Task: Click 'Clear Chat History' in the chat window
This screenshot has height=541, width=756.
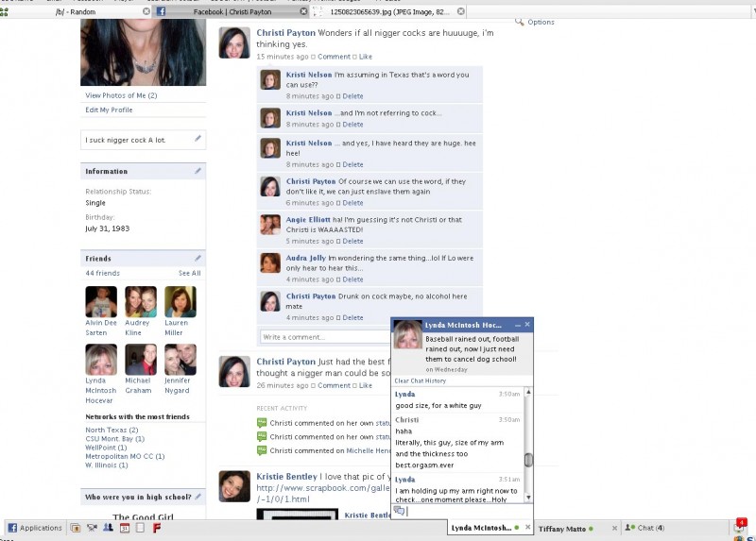Action: point(420,380)
